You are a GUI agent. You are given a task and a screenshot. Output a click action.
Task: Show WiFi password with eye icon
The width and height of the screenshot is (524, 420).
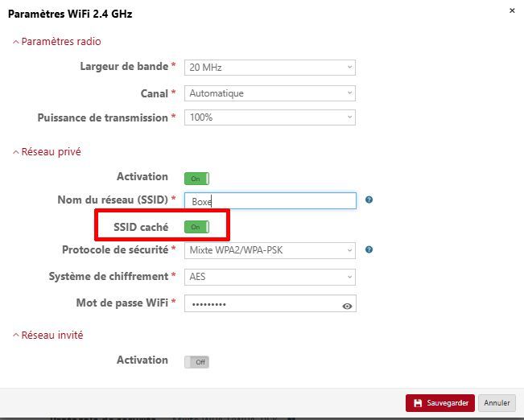click(347, 306)
